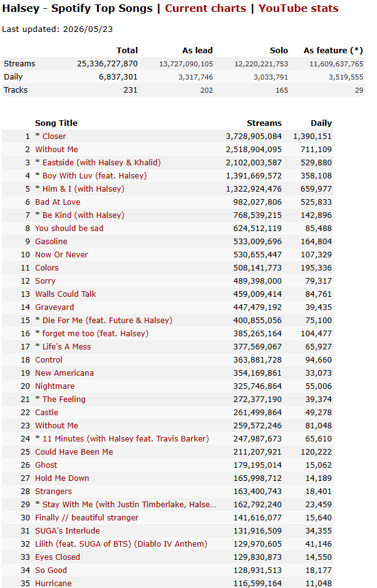The image size is (377, 588).
Task: Open Him & I (with Halsey)
Action: point(83,188)
